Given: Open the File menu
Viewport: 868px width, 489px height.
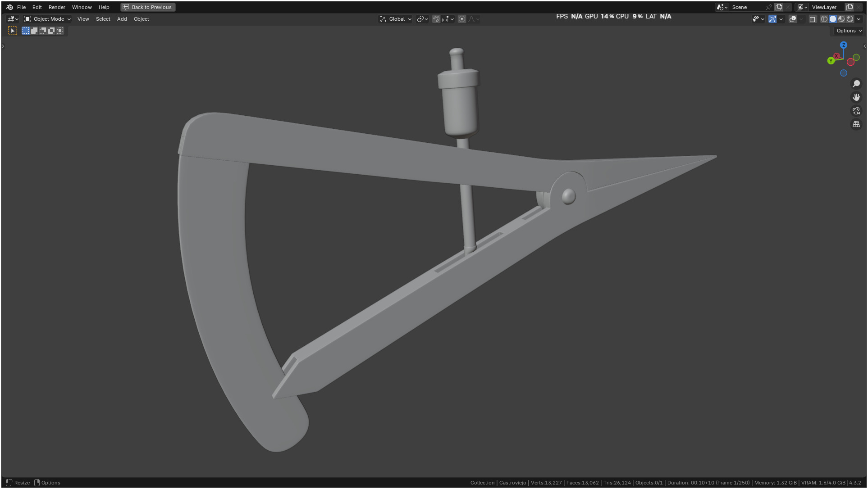Looking at the screenshot, I should (21, 7).
